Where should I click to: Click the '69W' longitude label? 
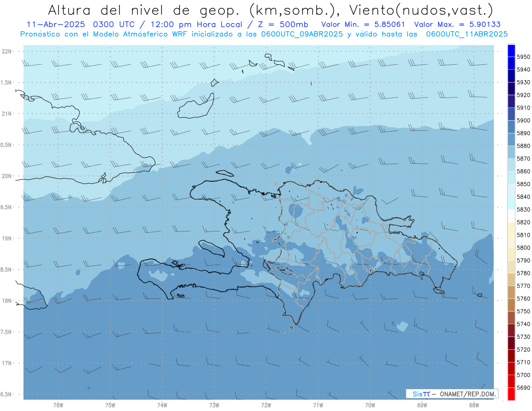pos(422,405)
